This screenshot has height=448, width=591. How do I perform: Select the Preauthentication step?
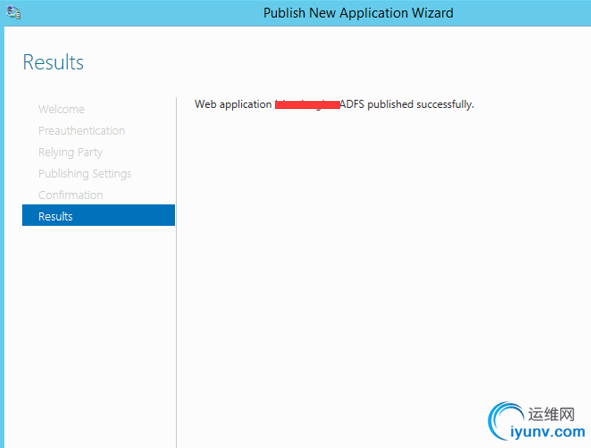pyautogui.click(x=81, y=131)
